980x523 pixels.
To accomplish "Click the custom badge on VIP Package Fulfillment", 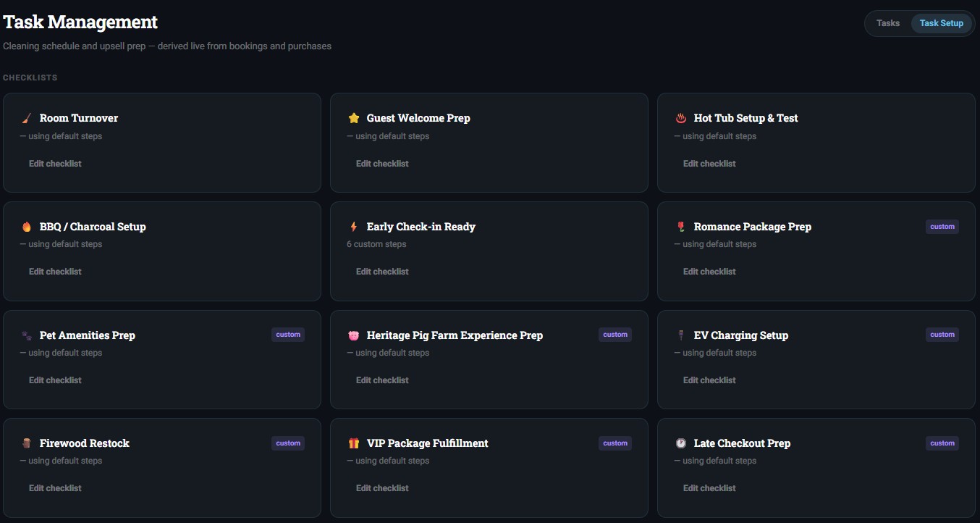I will click(615, 443).
